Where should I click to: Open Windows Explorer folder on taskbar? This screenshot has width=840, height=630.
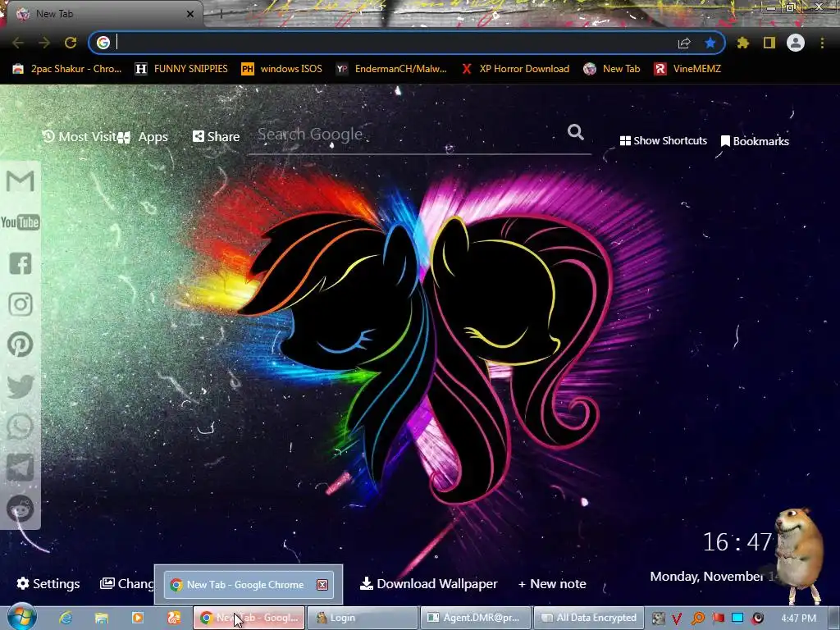point(101,618)
